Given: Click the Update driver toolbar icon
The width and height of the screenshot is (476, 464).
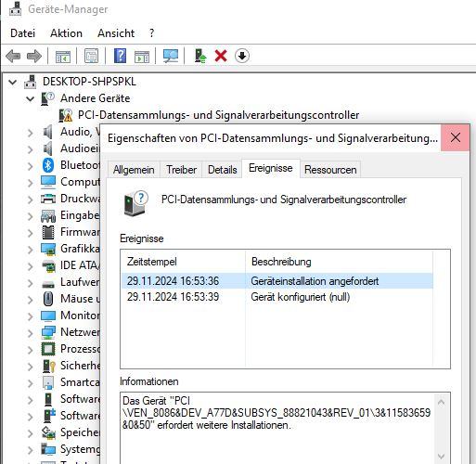Looking at the screenshot, I should coord(200,56).
